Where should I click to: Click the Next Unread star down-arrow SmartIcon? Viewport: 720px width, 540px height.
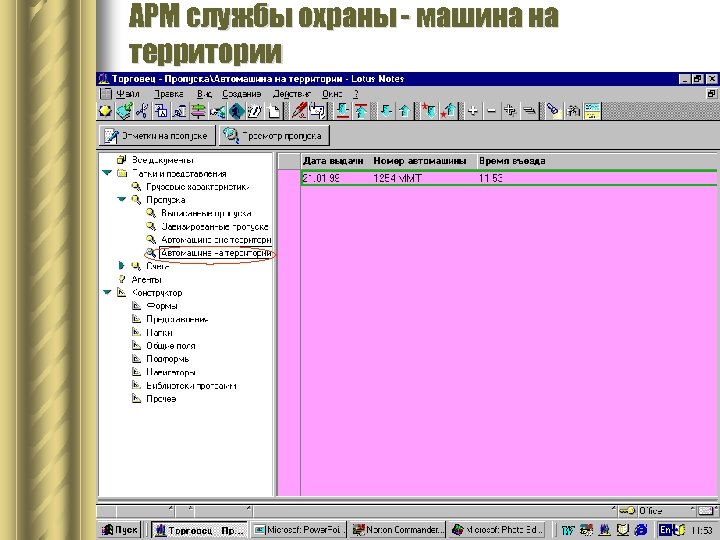429,111
